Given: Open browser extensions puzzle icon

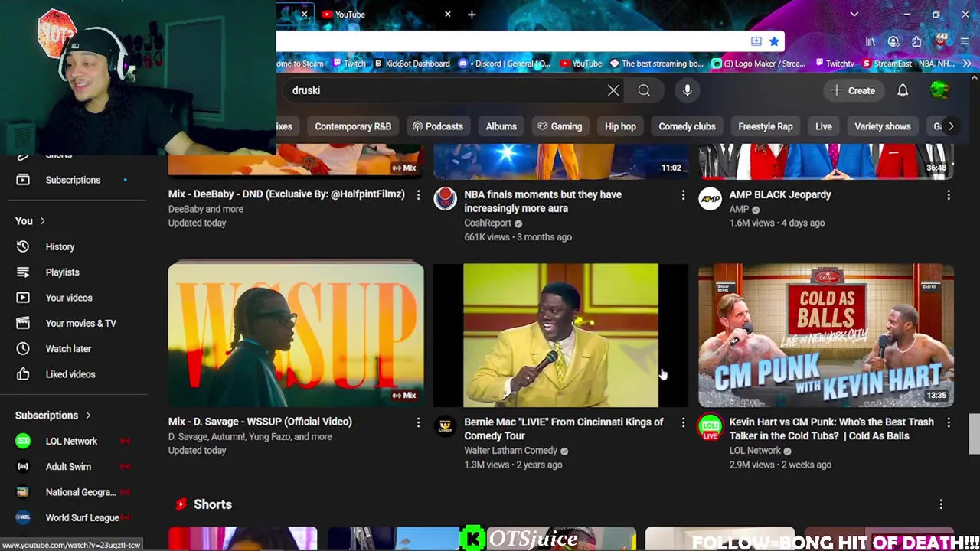Looking at the screenshot, I should 916,41.
